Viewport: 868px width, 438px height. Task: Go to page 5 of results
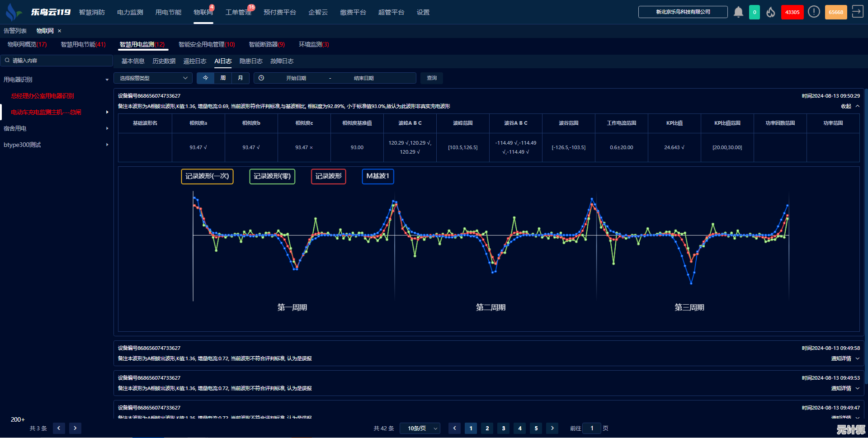tap(536, 428)
